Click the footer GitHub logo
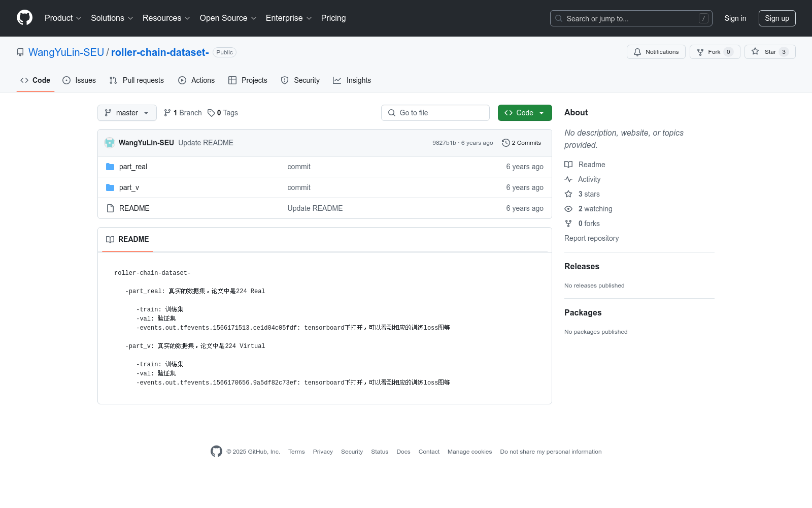 (216, 452)
